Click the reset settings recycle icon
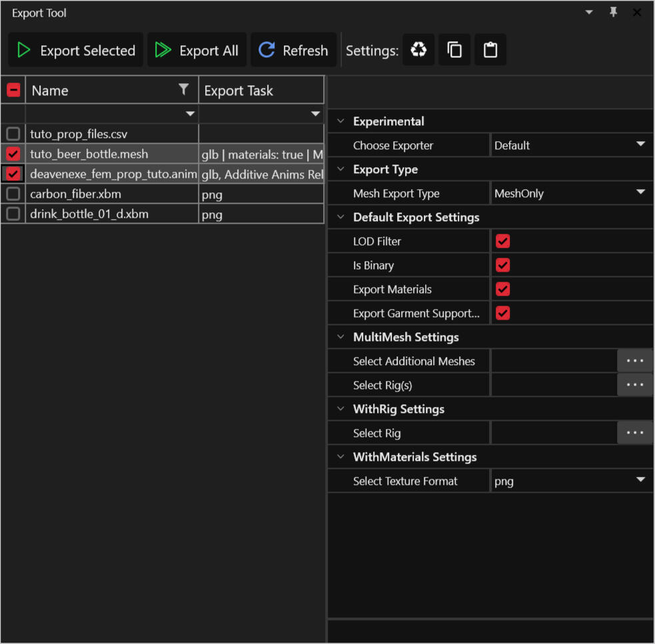Image resolution: width=655 pixels, height=644 pixels. [418, 50]
